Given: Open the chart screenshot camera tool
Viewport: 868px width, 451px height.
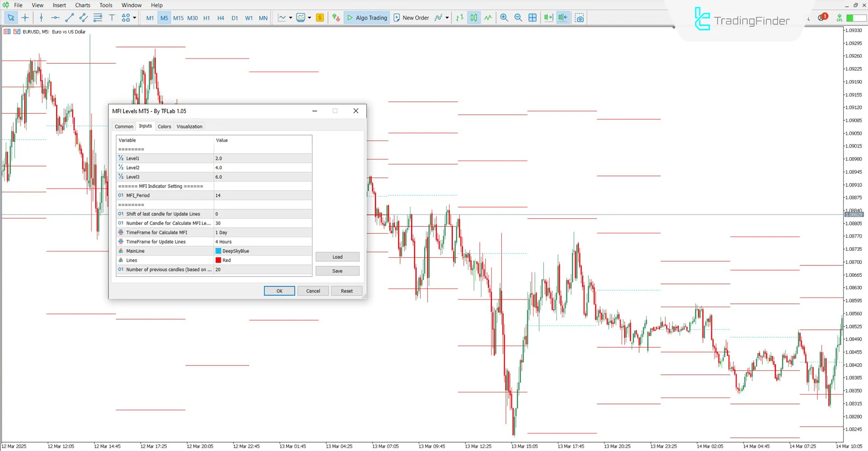Looking at the screenshot, I should 579,18.
